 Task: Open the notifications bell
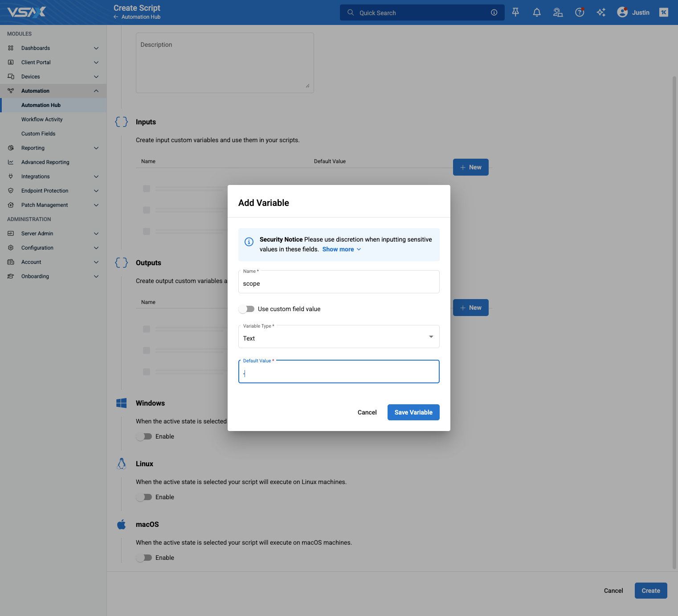537,12
